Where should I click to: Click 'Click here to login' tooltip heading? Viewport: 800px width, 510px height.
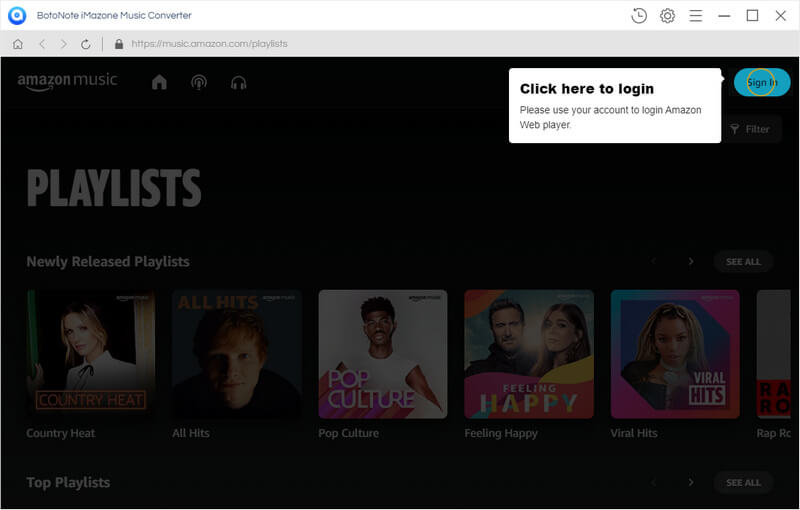[x=587, y=89]
